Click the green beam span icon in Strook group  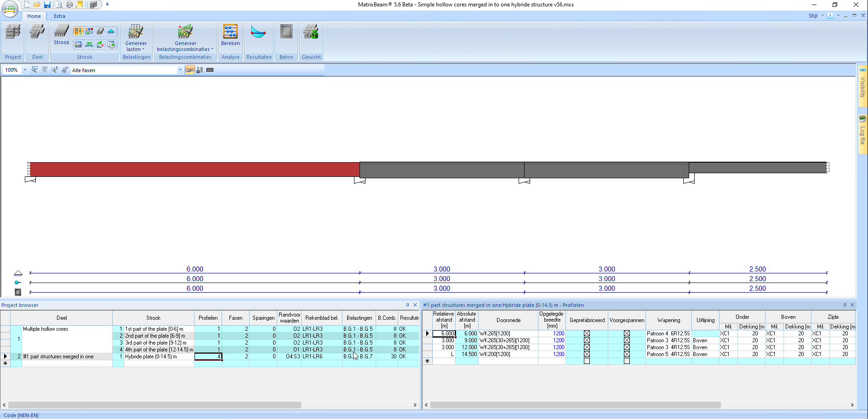tap(89, 45)
